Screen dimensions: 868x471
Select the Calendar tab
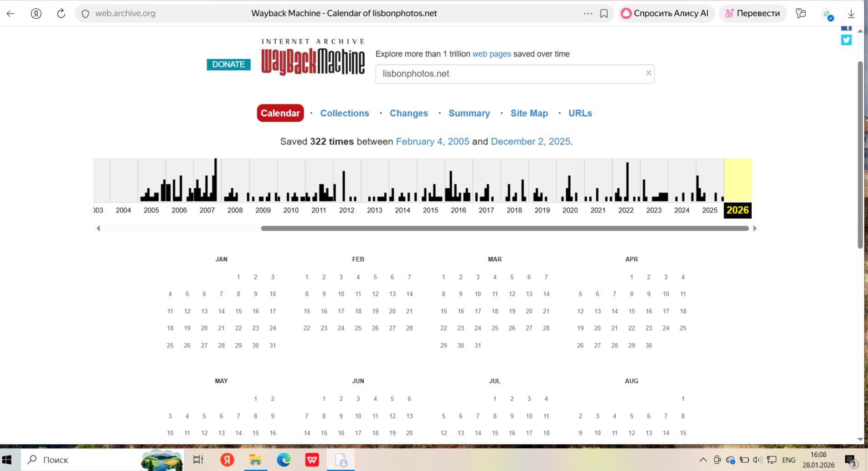[280, 113]
